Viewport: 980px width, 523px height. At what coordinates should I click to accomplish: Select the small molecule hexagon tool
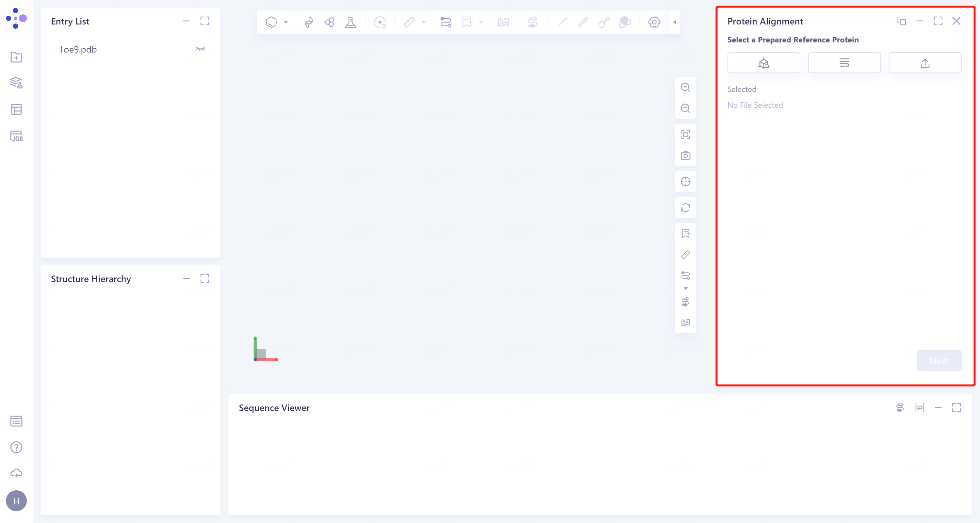[271, 22]
